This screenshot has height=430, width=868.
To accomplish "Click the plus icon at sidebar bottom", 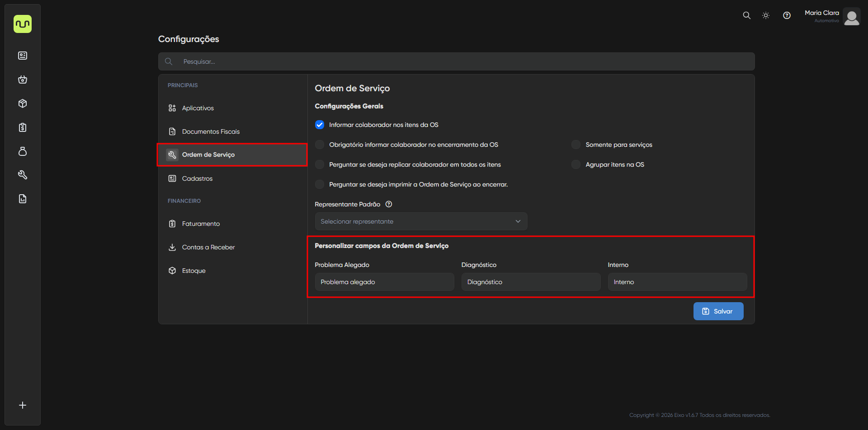I will [x=23, y=405].
